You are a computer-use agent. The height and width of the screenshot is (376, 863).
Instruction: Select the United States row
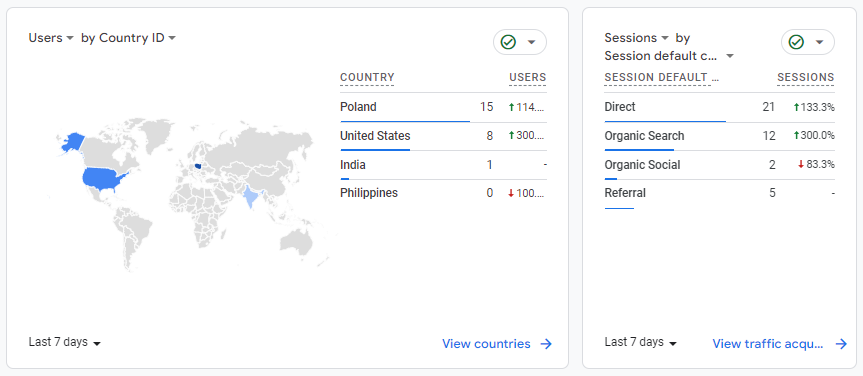click(444, 136)
